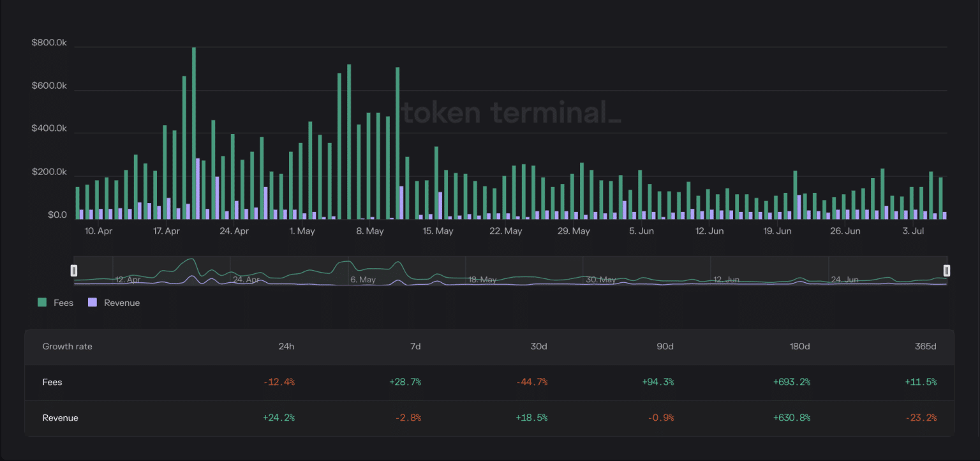The height and width of the screenshot is (461, 980).
Task: Click the Revenue 24h value +24.2%
Action: click(279, 418)
